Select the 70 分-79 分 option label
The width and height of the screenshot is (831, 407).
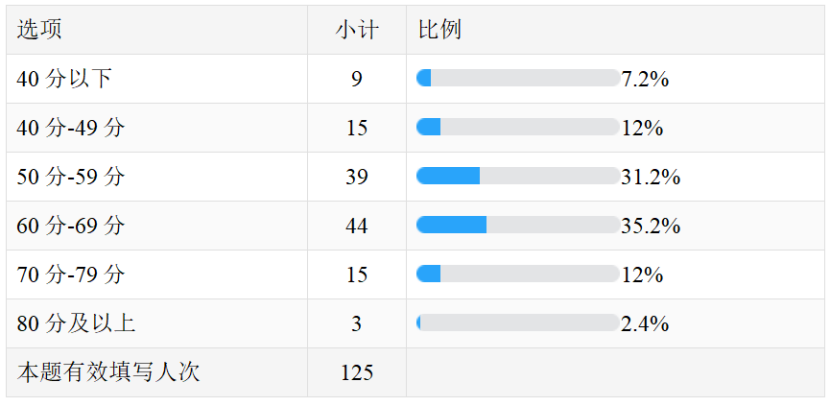(x=71, y=275)
